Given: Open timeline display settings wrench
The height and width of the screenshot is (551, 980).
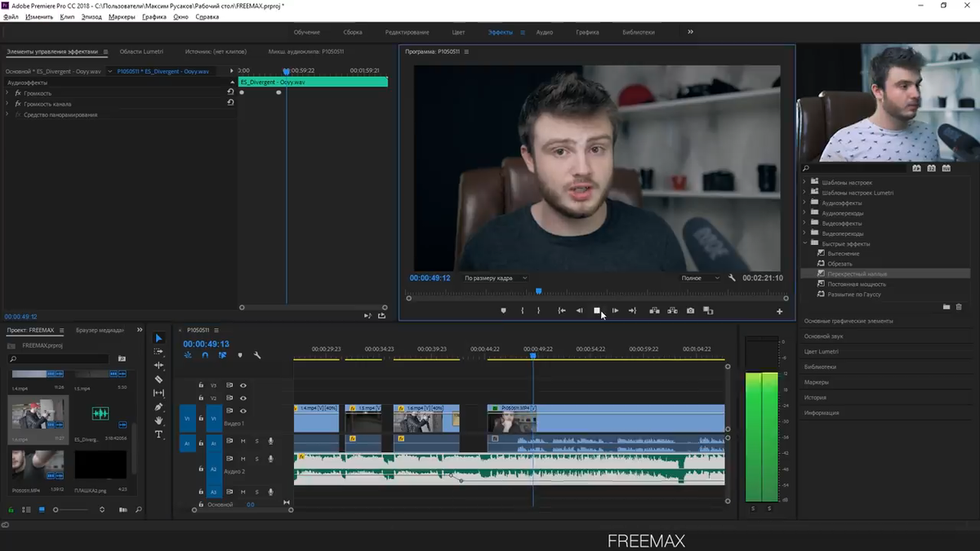Looking at the screenshot, I should [x=257, y=355].
